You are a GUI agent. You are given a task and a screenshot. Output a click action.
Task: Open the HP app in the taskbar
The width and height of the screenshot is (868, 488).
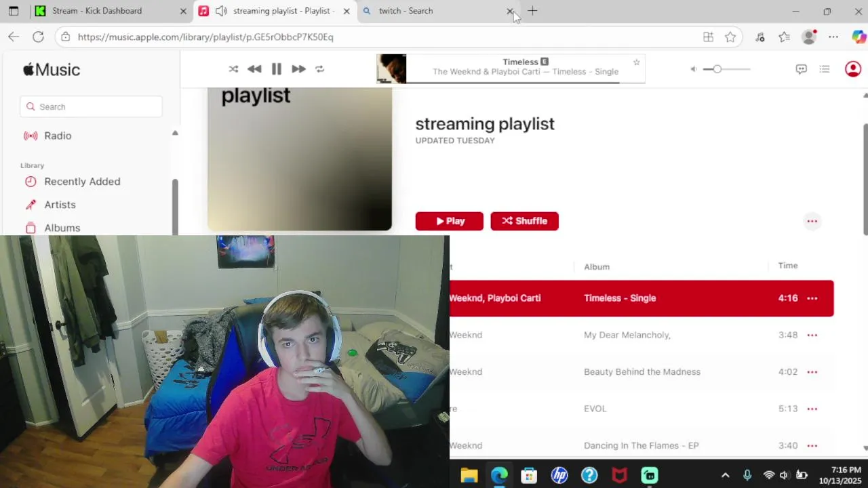coord(559,475)
